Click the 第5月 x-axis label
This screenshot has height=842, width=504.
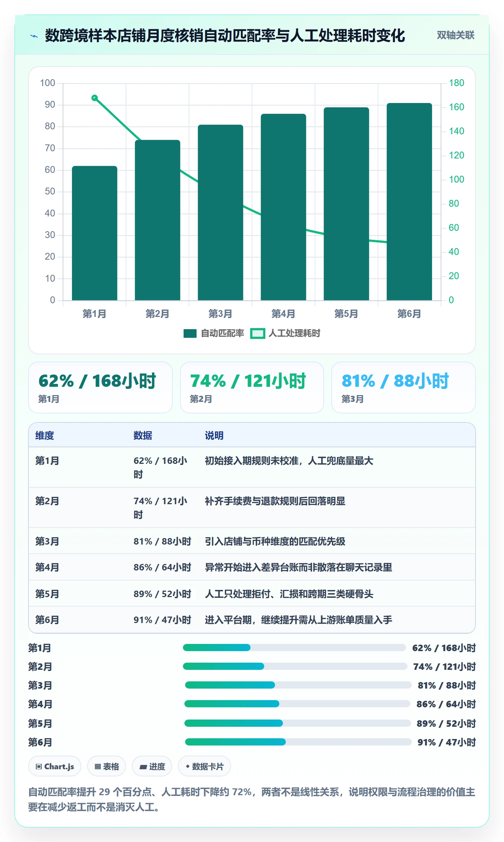coord(346,314)
